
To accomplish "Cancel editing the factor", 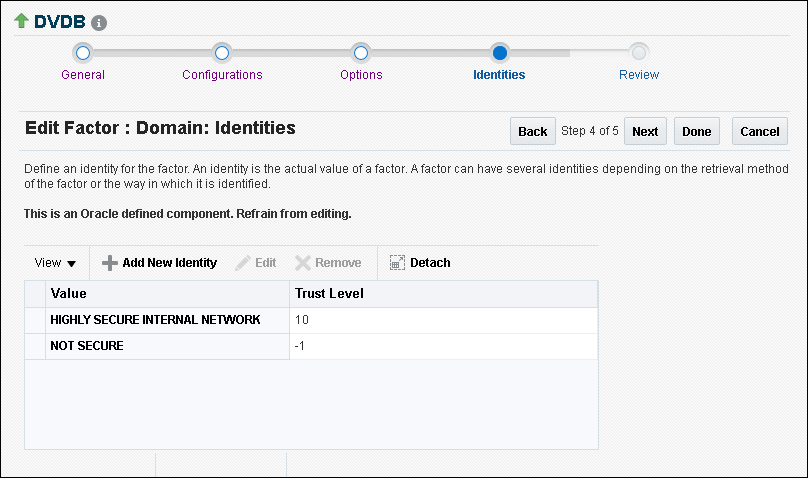I will [760, 132].
